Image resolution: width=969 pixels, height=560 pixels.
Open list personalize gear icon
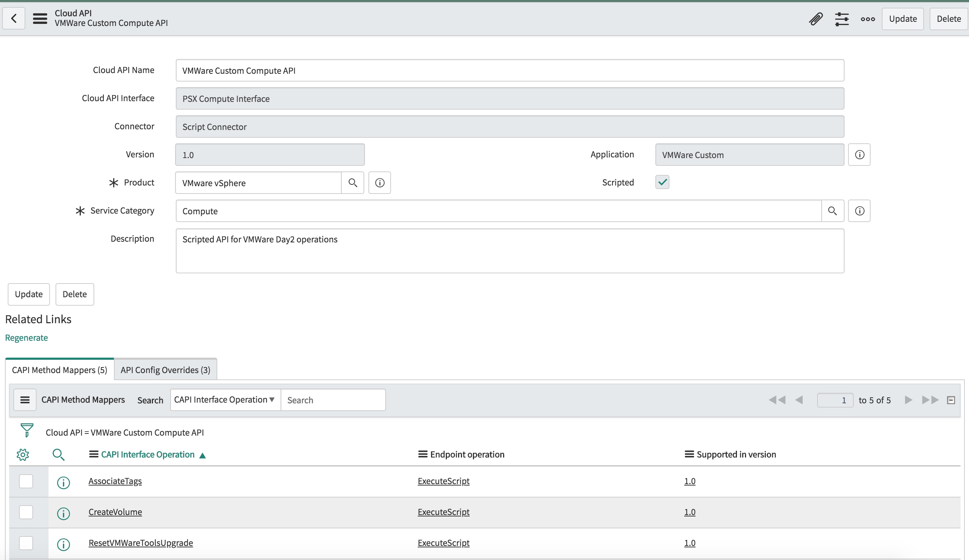23,454
